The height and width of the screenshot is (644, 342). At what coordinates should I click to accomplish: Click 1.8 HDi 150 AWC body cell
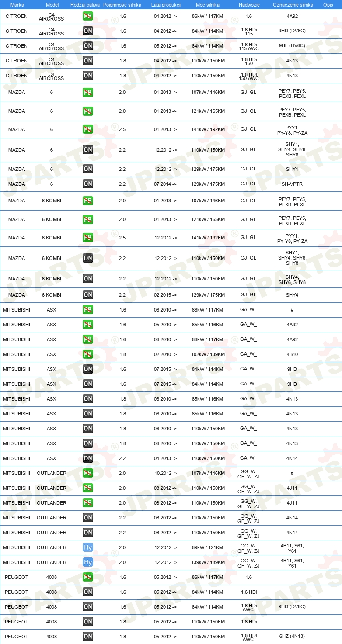[248, 76]
